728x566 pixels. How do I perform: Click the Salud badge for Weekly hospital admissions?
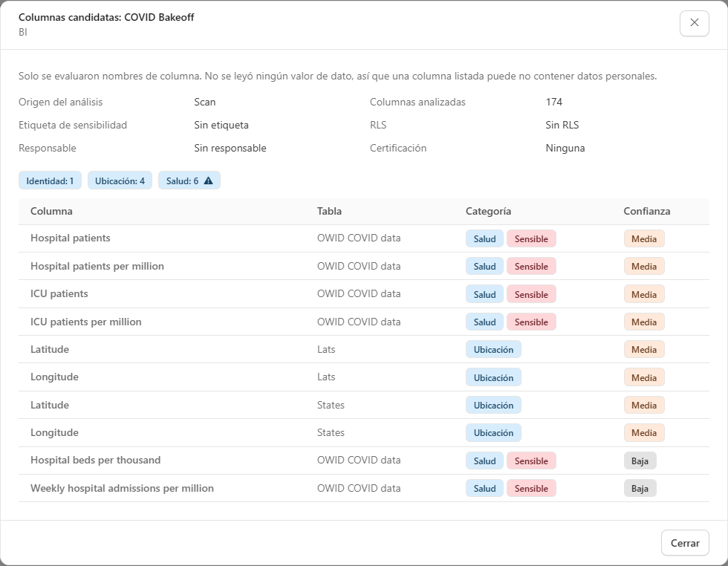pos(484,489)
